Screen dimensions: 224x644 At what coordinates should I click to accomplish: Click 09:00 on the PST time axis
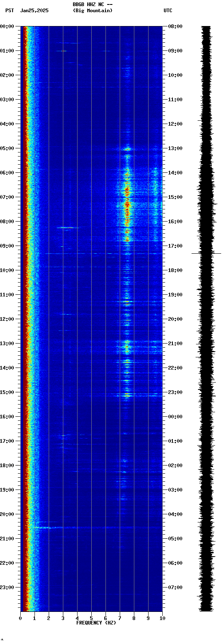tap(7, 246)
